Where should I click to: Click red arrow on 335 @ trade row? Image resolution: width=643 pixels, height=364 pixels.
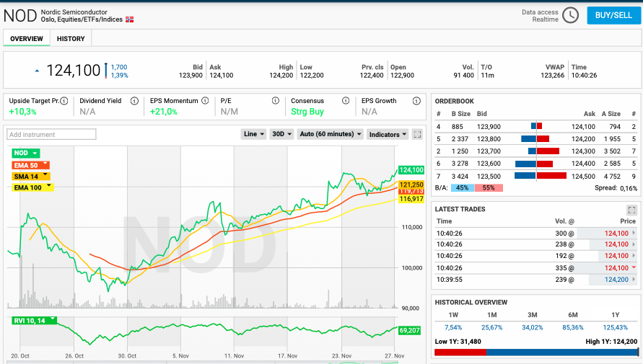tap(634, 267)
